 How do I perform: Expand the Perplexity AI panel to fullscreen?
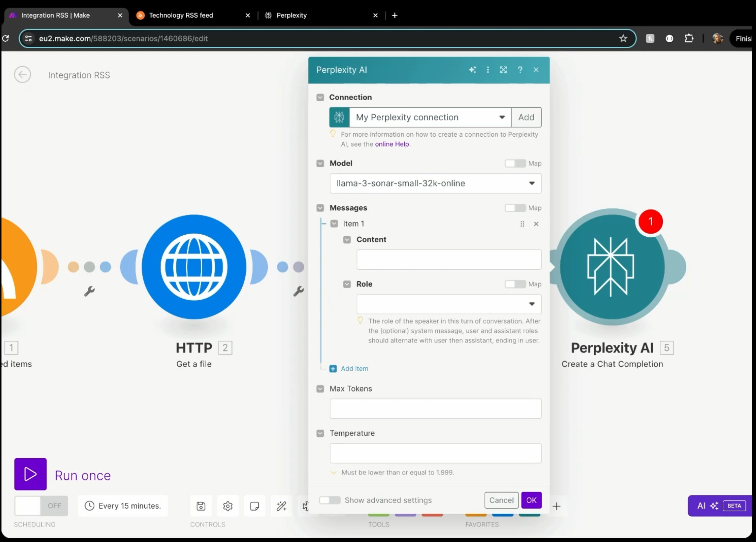[503, 70]
